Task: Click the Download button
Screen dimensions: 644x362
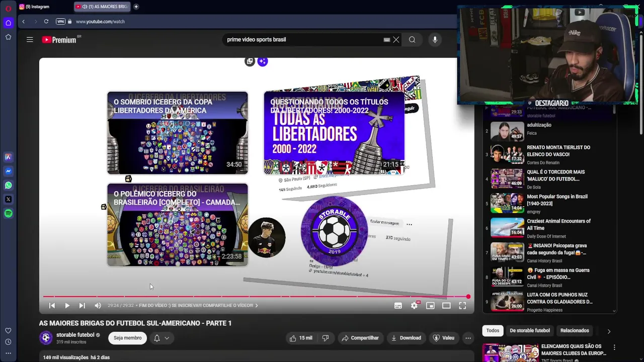Action: [x=406, y=338]
